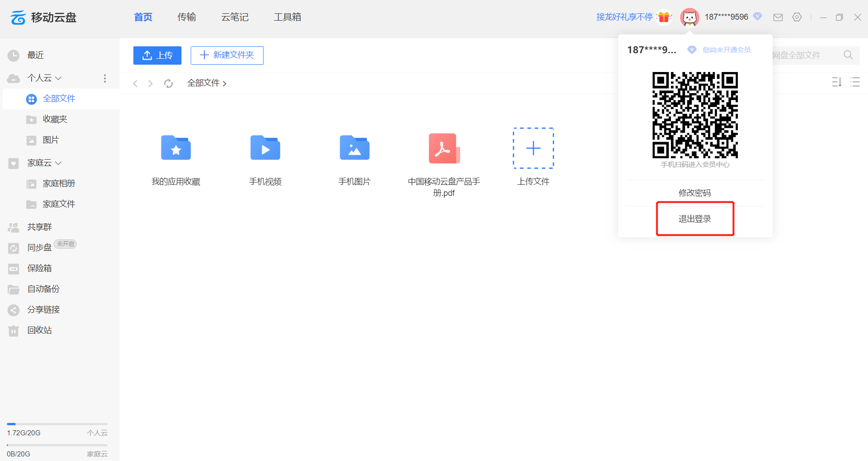Click the 新建文件夹 button

[226, 55]
